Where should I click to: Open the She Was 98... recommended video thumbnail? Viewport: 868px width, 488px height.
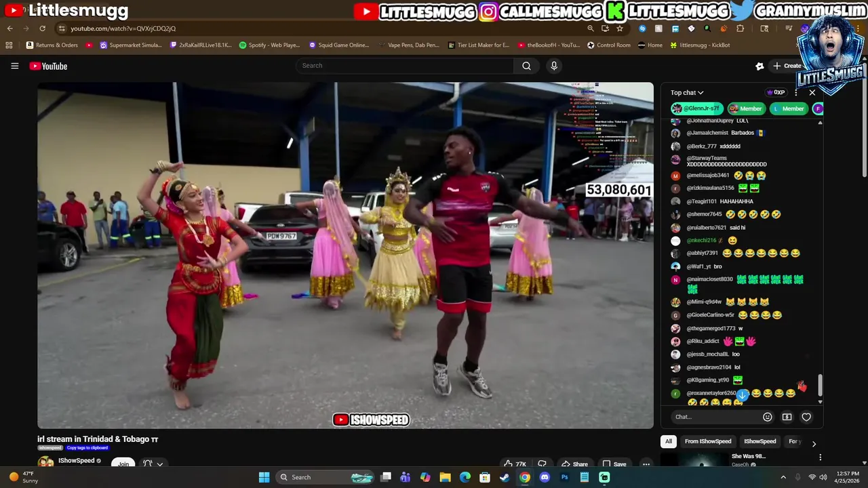click(x=695, y=460)
